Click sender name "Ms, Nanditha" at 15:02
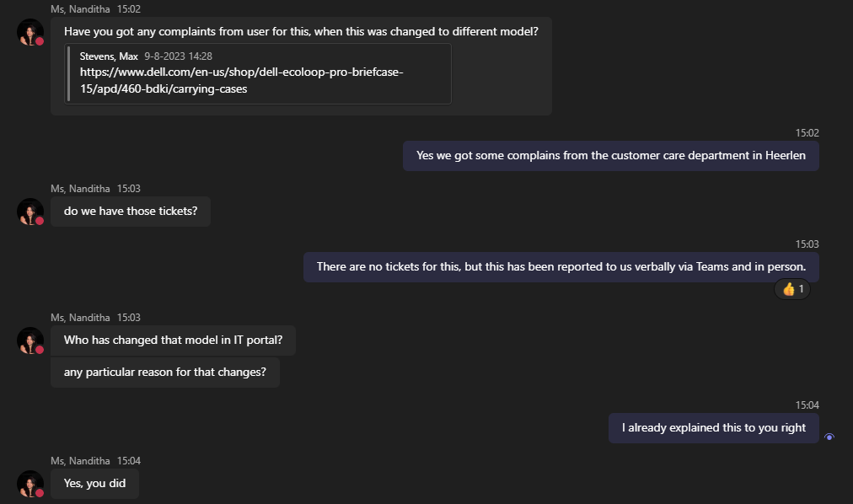Image resolution: width=853 pixels, height=504 pixels. (80, 9)
